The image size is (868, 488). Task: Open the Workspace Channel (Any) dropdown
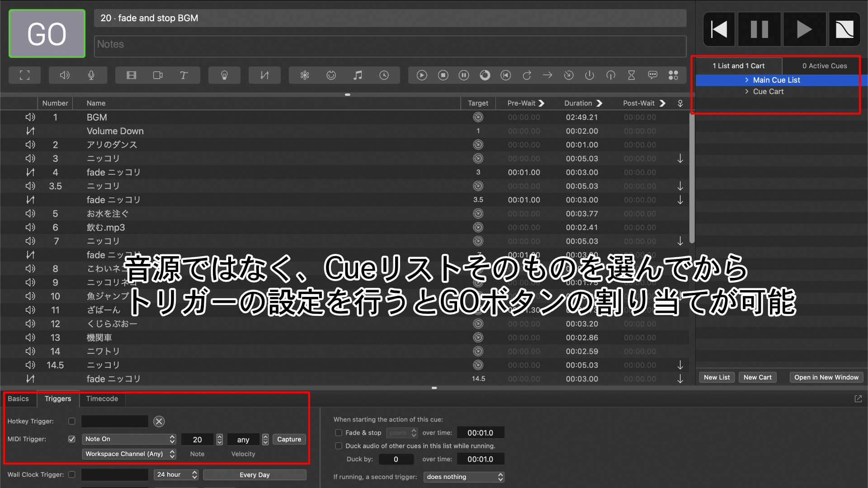pos(129,454)
